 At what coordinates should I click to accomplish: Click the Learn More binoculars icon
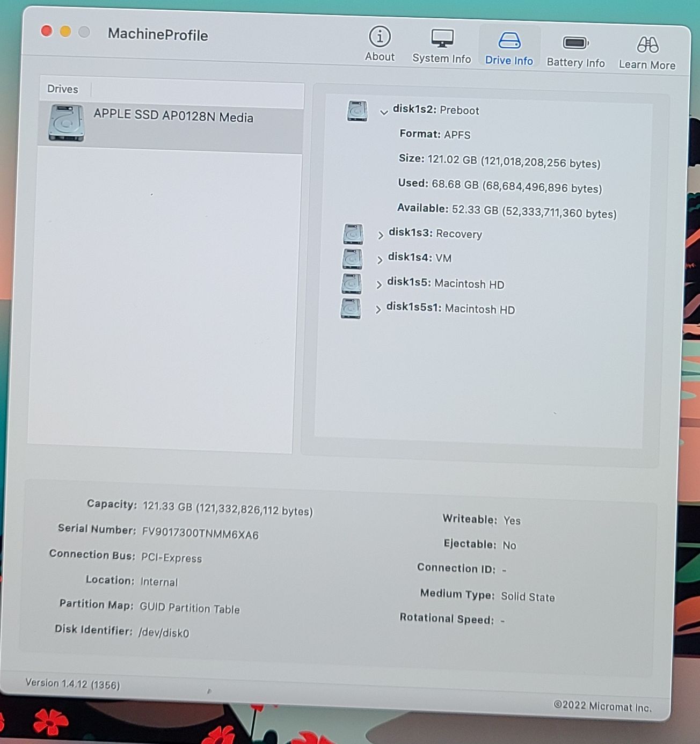pos(647,45)
